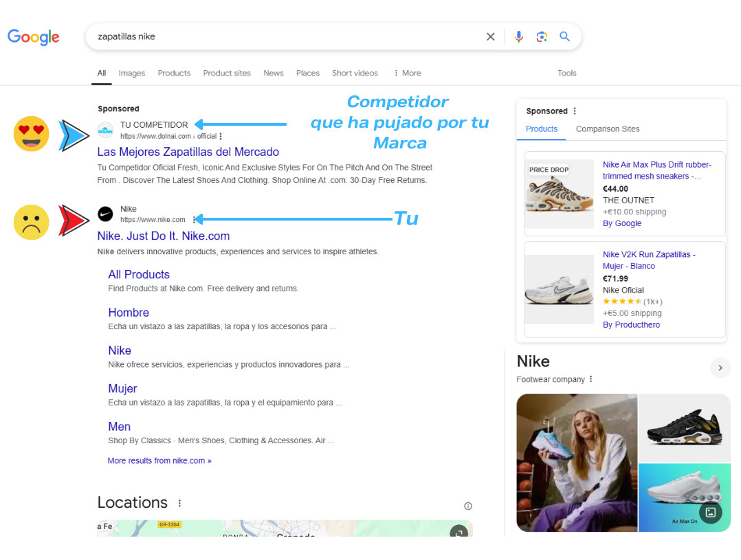741x560 pixels.
Task: Click the image icon on the Air Max Dn thumbnail
Action: 711,513
